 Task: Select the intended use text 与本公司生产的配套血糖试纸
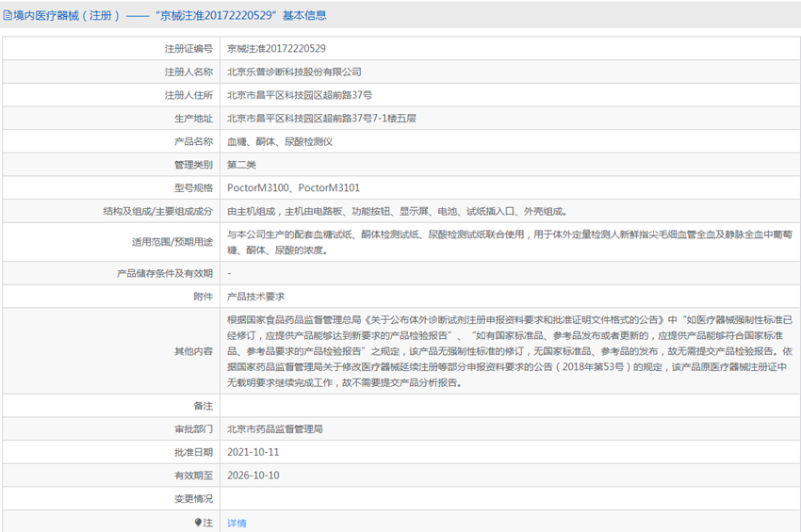click(x=510, y=242)
